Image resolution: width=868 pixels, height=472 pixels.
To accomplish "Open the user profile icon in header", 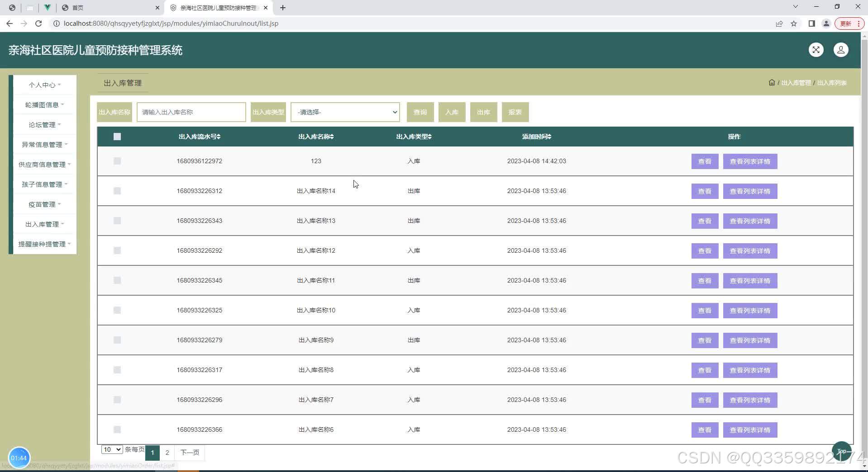I will click(x=840, y=50).
